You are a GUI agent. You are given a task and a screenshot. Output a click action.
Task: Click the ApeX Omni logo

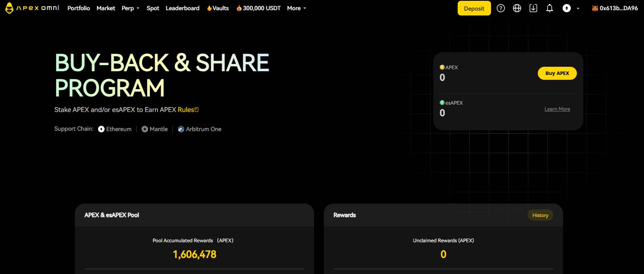coord(32,8)
